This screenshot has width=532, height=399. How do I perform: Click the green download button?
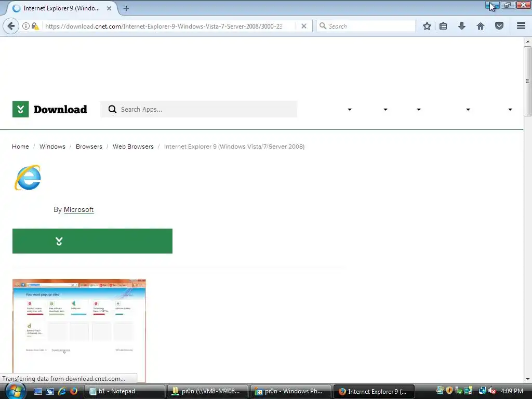[x=92, y=241]
